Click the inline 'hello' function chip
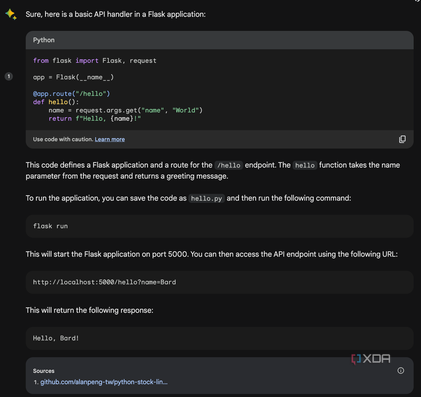 [305, 165]
